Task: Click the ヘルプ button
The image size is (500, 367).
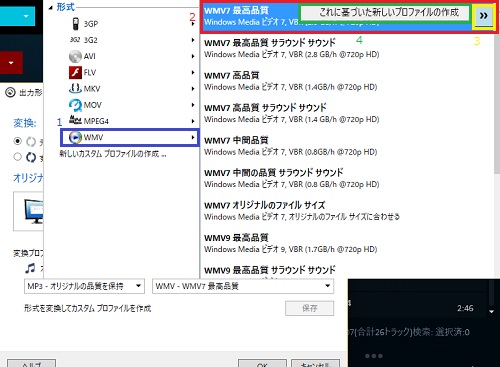Action: 31,363
